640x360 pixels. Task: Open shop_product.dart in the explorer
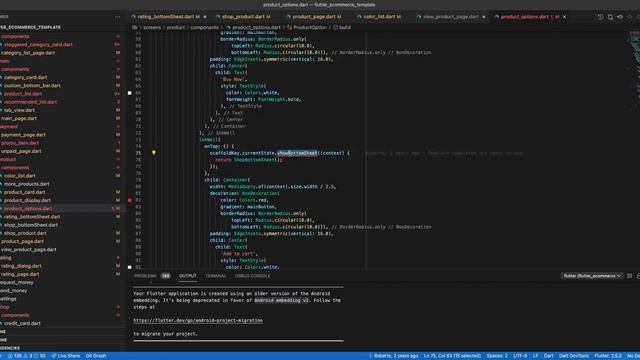pyautogui.click(x=25, y=233)
